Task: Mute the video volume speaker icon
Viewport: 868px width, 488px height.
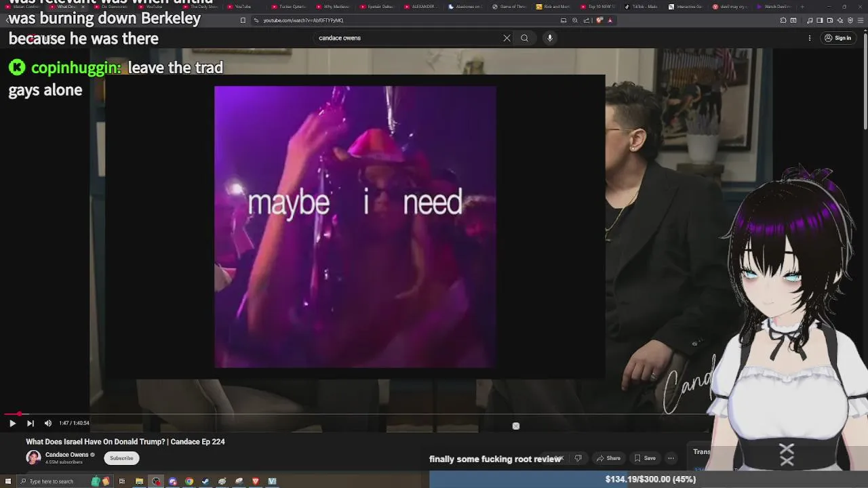Action: click(47, 423)
